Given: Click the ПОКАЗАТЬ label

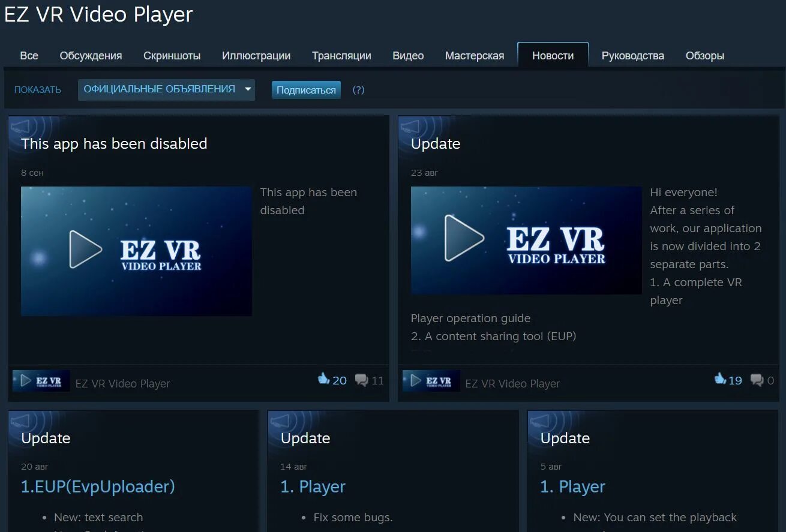Looking at the screenshot, I should [38, 90].
